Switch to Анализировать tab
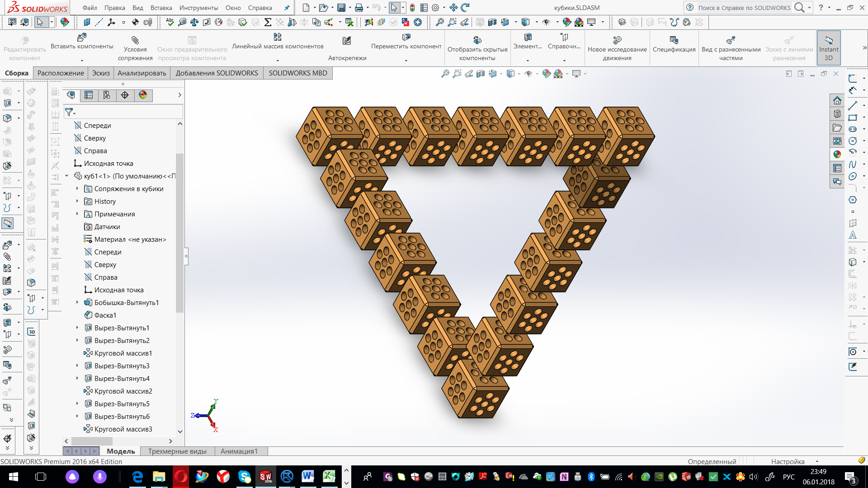Viewport: 868px width, 488px height. [x=142, y=73]
